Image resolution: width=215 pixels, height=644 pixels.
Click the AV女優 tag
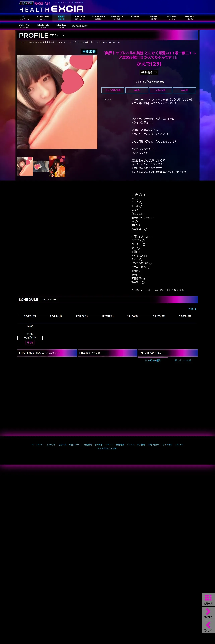point(184,90)
